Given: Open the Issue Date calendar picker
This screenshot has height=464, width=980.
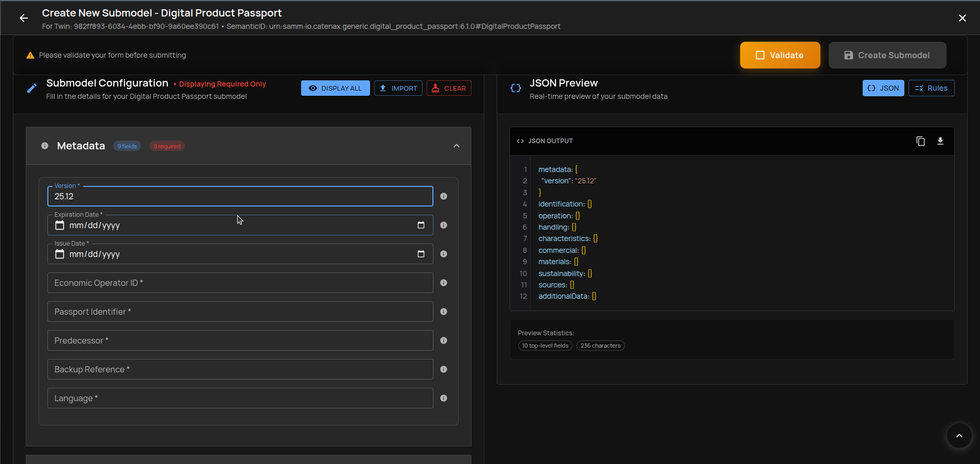Looking at the screenshot, I should (x=421, y=254).
